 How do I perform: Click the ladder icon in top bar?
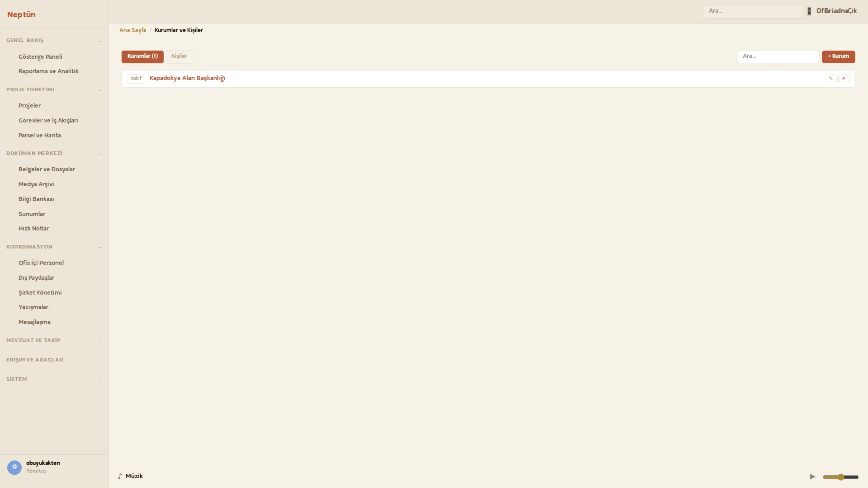[809, 11]
